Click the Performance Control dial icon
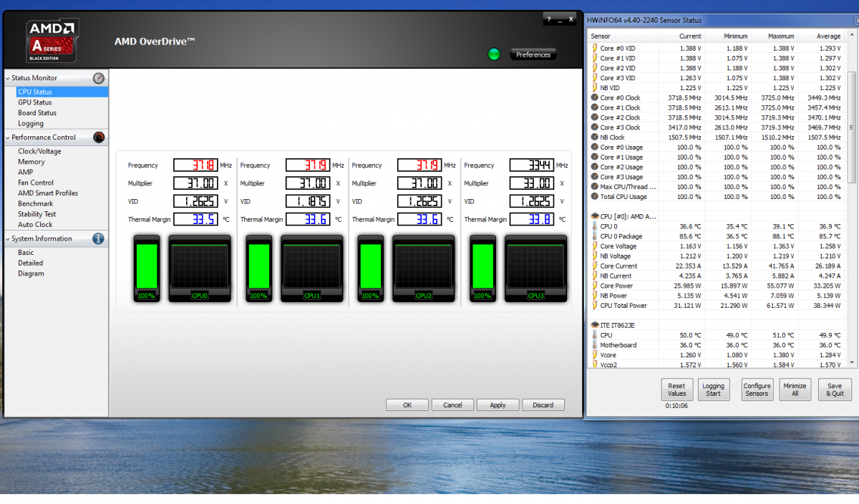Viewport: 859px width, 504px height. pos(99,137)
